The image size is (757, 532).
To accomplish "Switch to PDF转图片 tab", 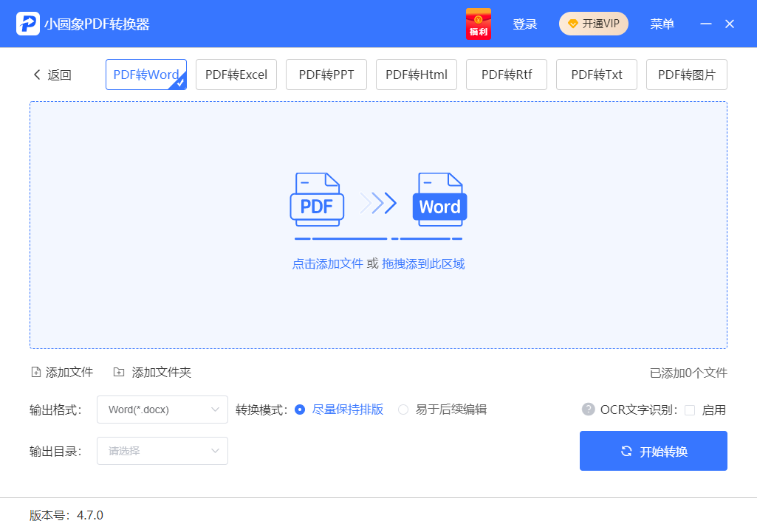I will [687, 75].
